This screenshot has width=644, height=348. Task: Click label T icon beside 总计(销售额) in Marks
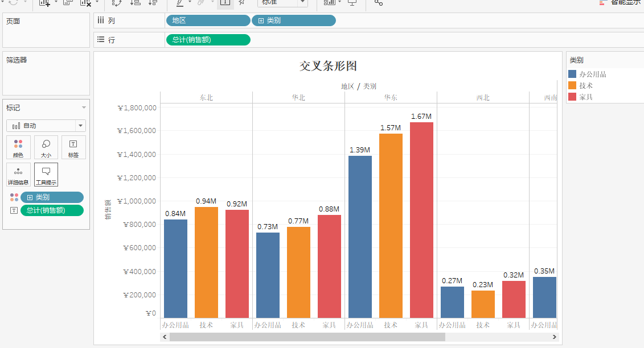[x=14, y=210]
